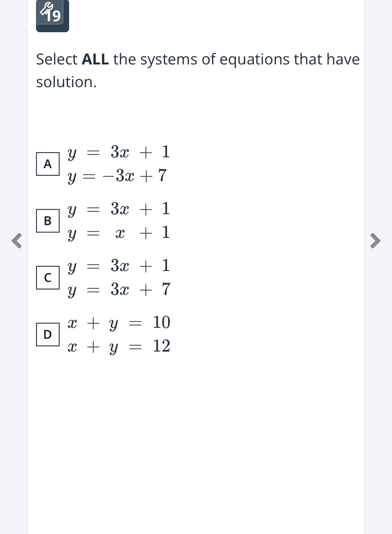Go to the previous question with left arrow
392x534 pixels.
pos(17,241)
